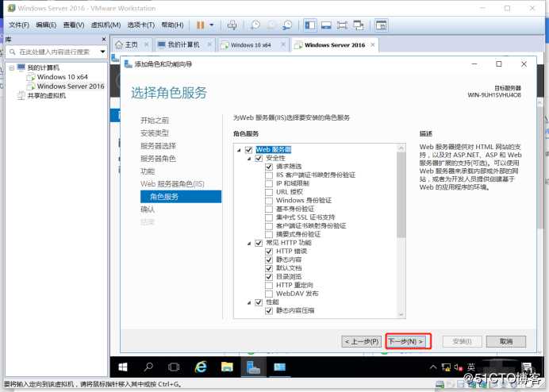This screenshot has width=549, height=392.
Task: Open Task View on the VM taskbar
Action: [174, 367]
